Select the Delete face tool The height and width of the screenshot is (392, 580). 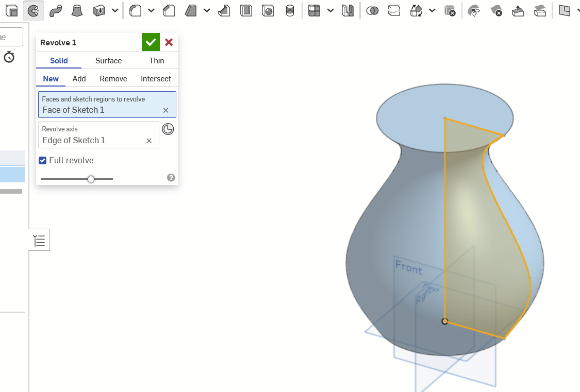click(496, 11)
